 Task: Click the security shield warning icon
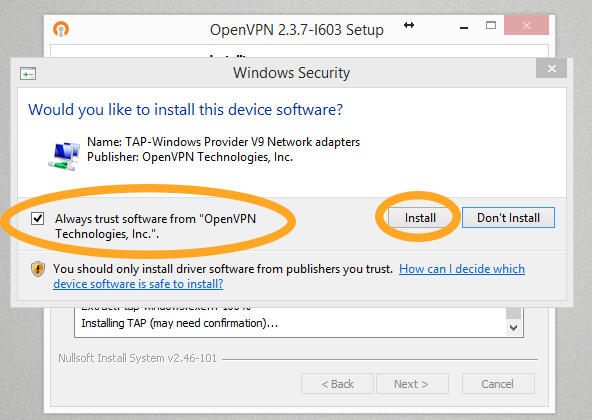(38, 269)
